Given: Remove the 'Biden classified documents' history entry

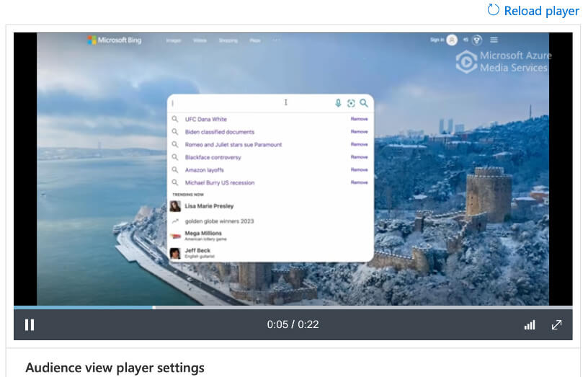Looking at the screenshot, I should tap(360, 132).
